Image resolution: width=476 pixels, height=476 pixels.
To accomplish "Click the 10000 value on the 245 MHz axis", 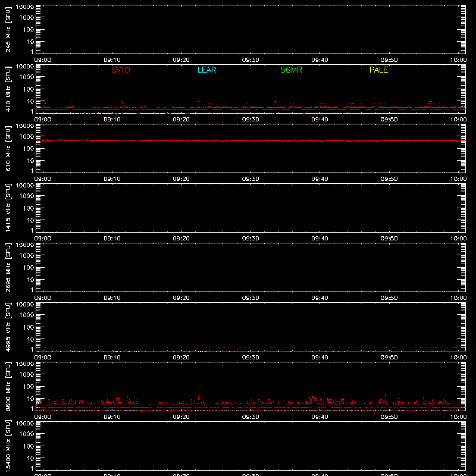I will pyautogui.click(x=25, y=7).
